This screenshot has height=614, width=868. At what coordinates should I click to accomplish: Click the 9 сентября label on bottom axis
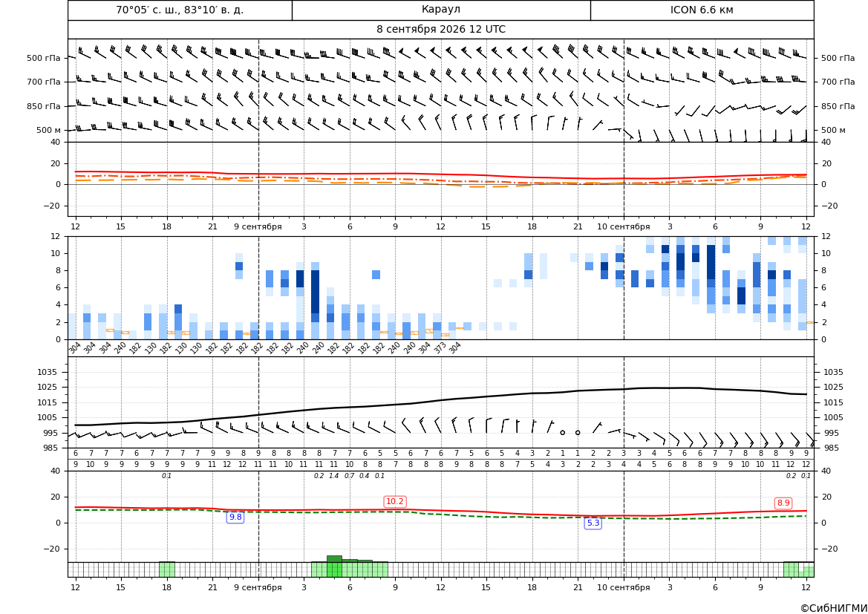tap(258, 587)
